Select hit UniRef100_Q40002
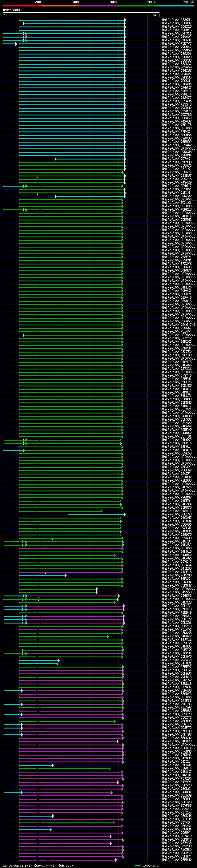The width and height of the screenshot is (197, 868). click(x=177, y=37)
